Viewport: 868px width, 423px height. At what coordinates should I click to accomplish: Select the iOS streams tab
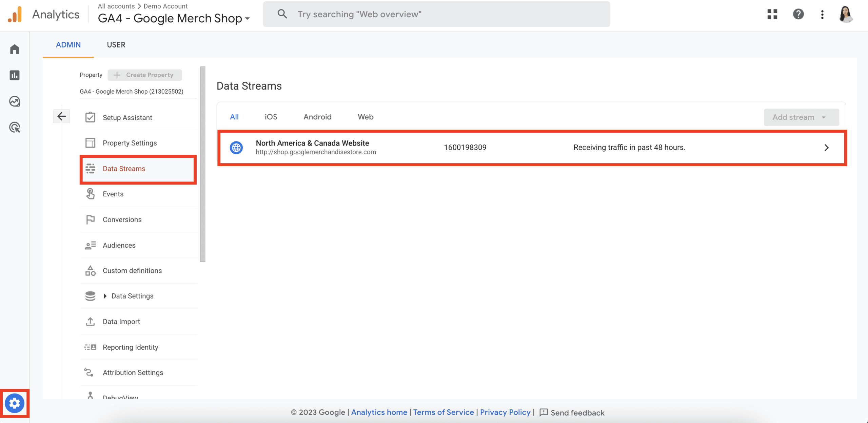coord(271,117)
